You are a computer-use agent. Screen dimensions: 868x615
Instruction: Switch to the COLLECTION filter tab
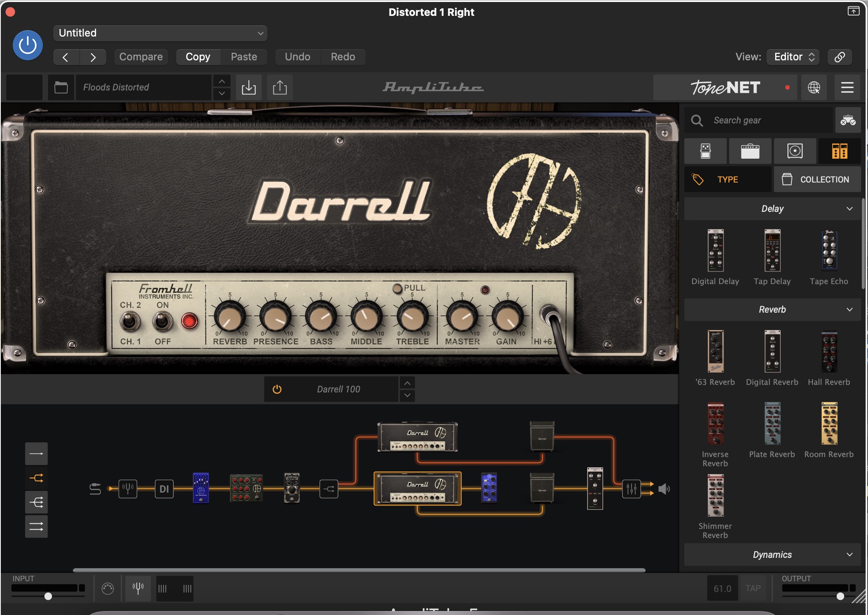tap(817, 179)
